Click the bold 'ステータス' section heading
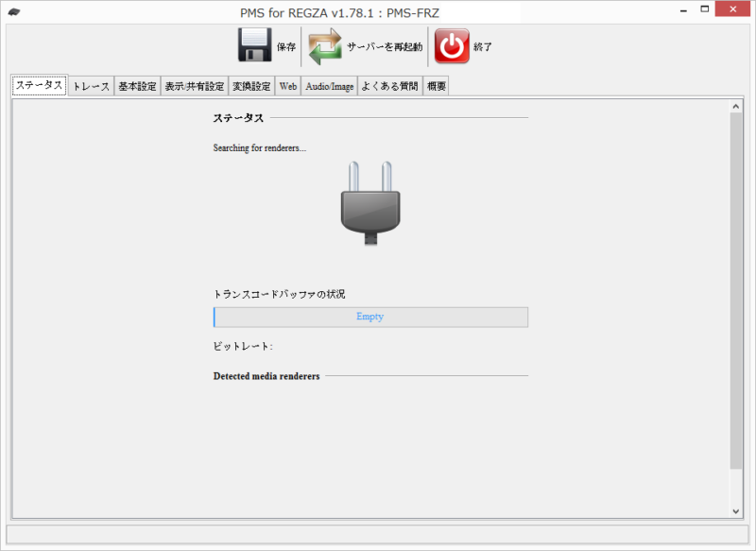The width and height of the screenshot is (756, 551). (x=238, y=118)
